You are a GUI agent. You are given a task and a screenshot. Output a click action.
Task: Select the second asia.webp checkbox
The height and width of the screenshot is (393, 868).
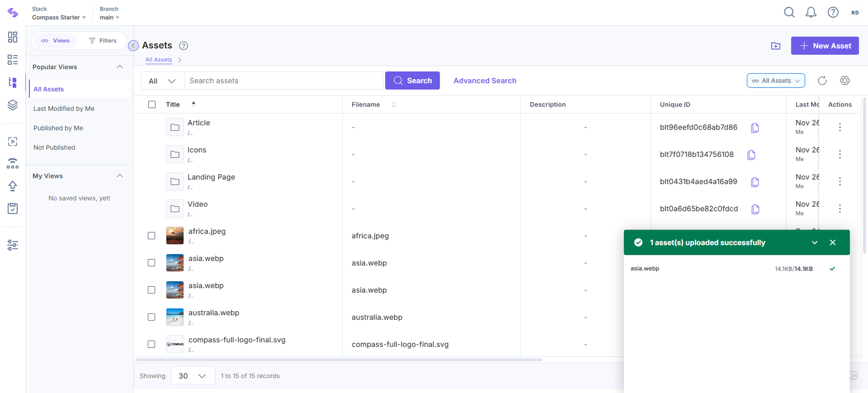(152, 290)
